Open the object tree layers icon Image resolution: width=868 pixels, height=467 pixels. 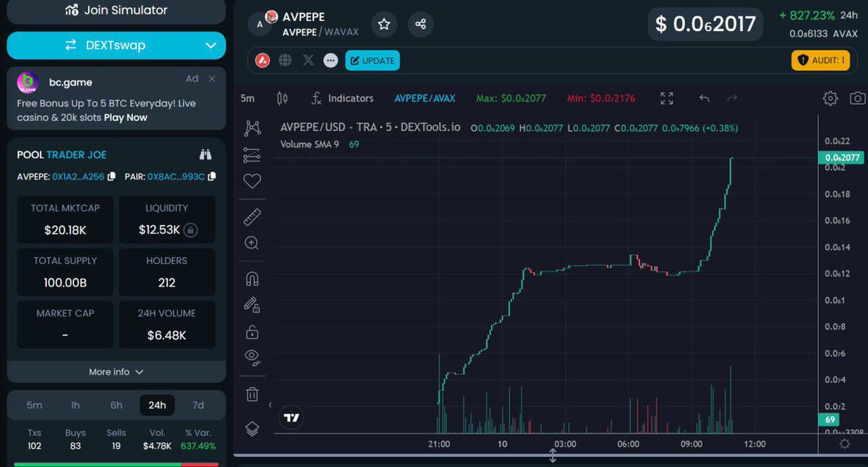click(x=252, y=428)
